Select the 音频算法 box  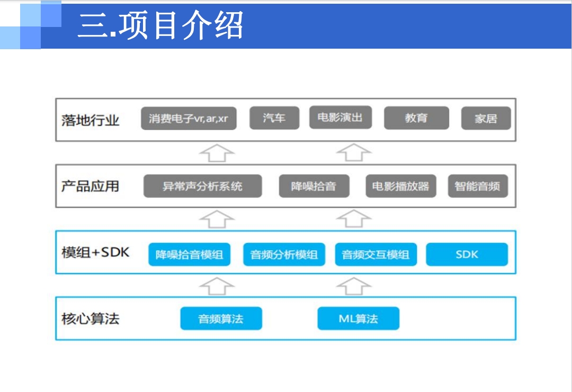click(x=221, y=318)
